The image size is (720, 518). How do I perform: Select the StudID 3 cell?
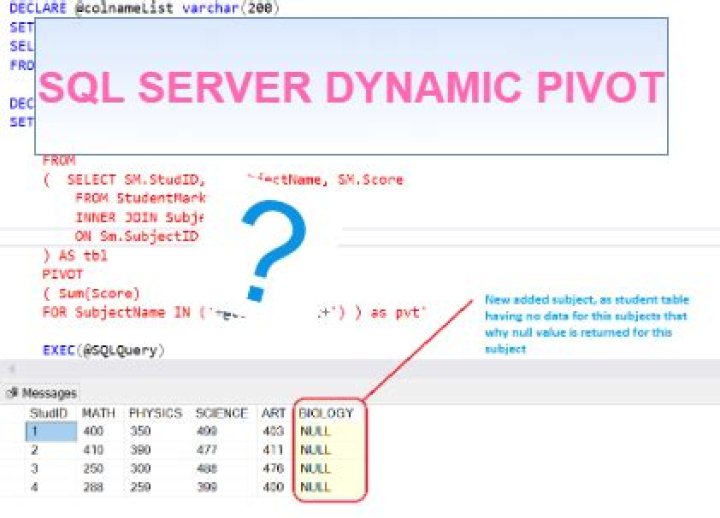tap(35, 468)
